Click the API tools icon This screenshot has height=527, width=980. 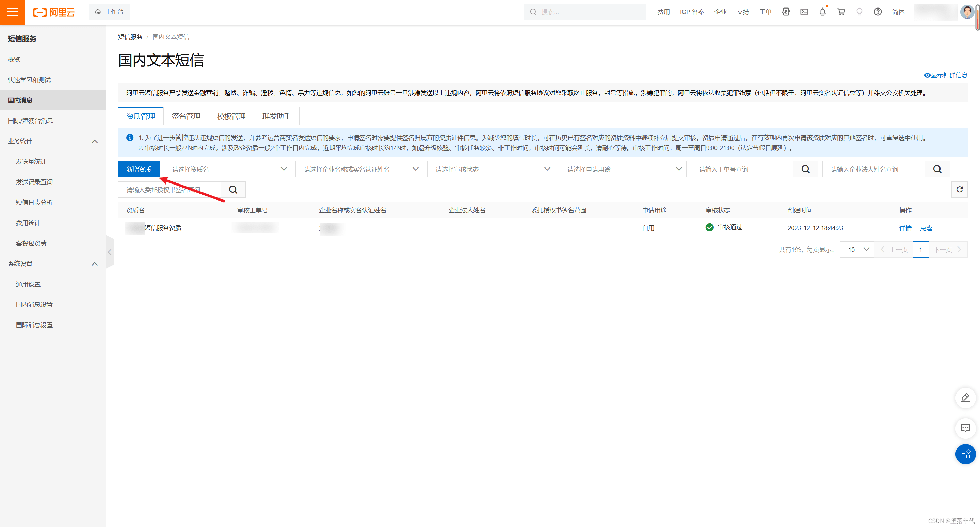click(786, 12)
